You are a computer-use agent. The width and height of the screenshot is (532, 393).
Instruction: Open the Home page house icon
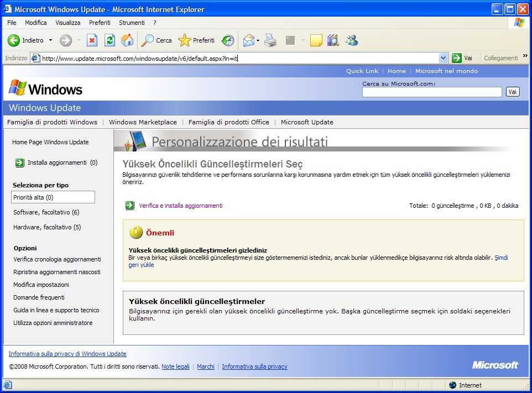[127, 40]
